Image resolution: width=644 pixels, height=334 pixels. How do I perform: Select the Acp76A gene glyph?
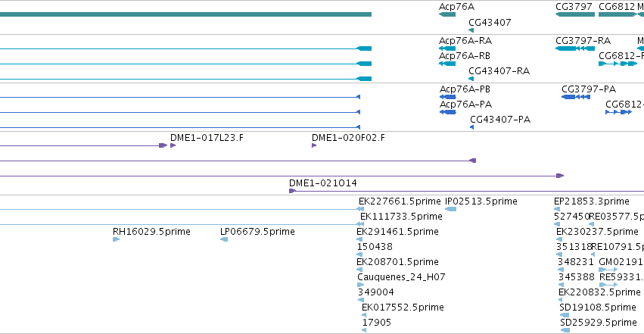click(446, 14)
